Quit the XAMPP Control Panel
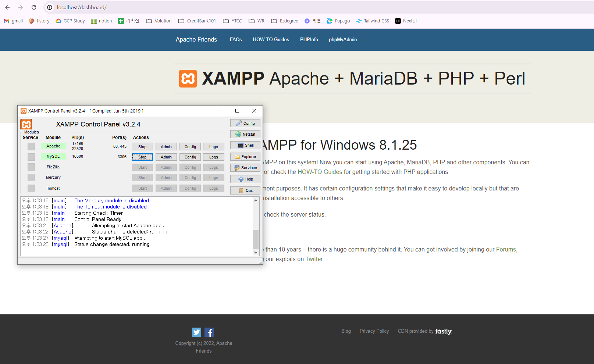The image size is (594, 364). coord(245,190)
